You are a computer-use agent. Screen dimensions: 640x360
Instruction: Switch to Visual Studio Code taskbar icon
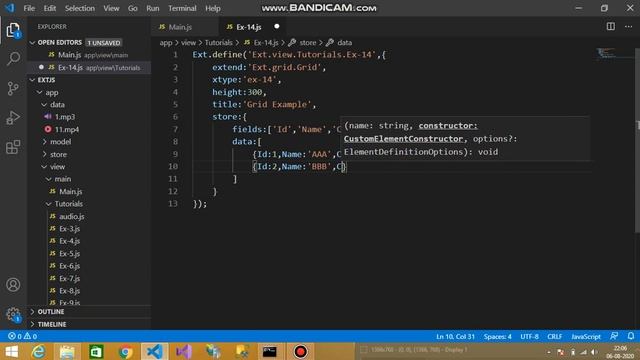[155, 351]
